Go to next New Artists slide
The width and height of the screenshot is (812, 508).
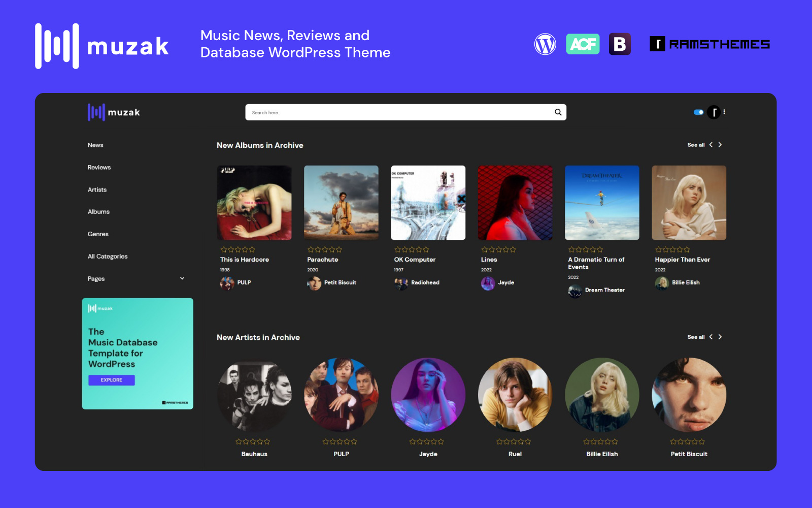coord(720,337)
